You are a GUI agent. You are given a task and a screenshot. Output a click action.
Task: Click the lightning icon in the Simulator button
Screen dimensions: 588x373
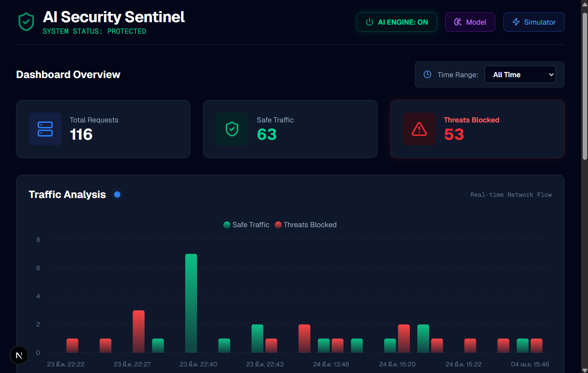517,22
